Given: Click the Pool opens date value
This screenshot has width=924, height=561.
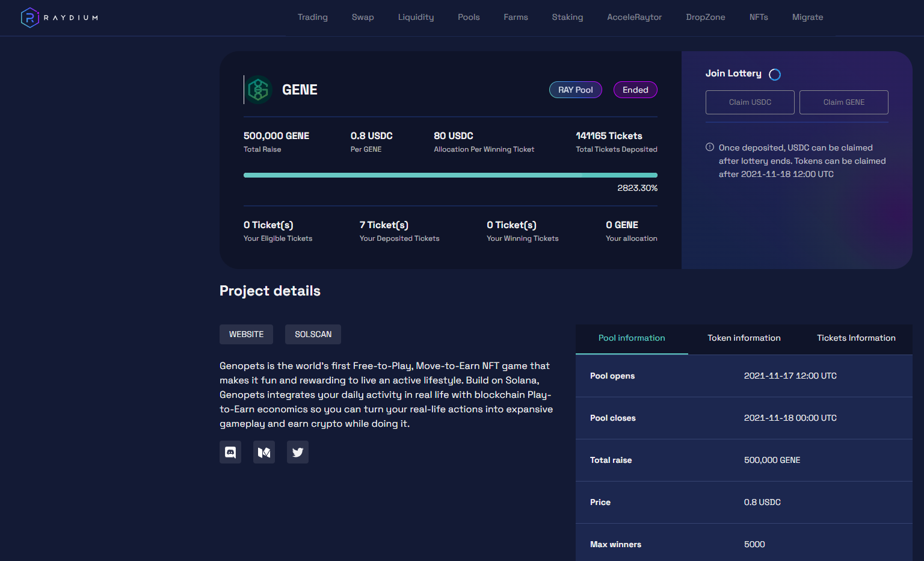Looking at the screenshot, I should (790, 376).
